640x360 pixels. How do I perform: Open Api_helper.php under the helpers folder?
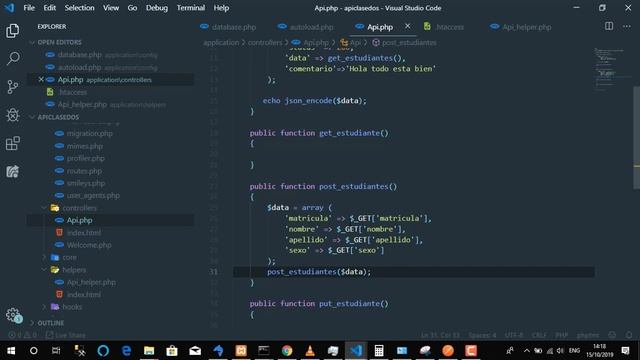point(91,282)
